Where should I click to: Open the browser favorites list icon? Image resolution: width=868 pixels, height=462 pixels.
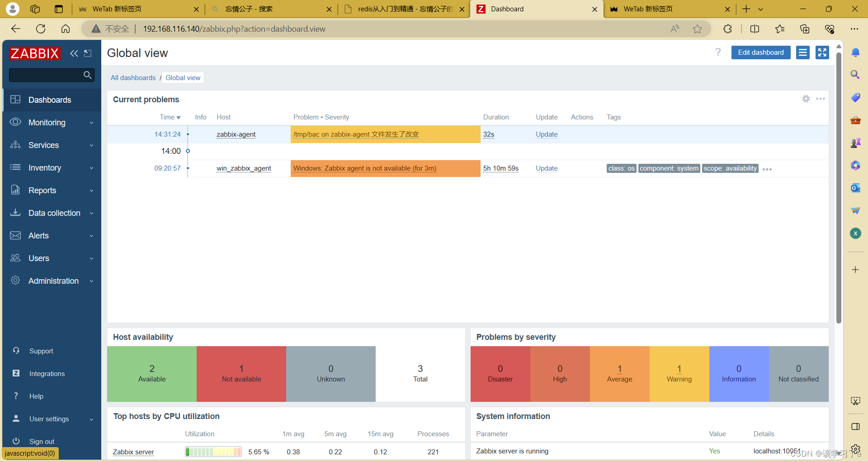pos(780,29)
